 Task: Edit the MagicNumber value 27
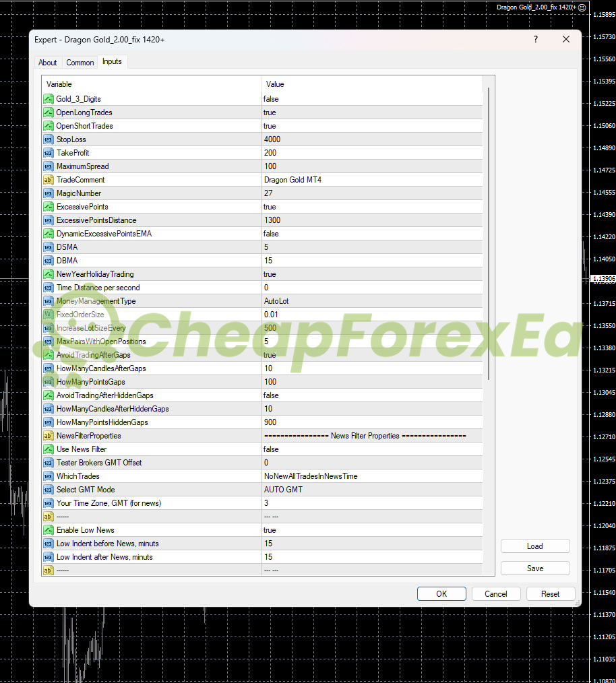coord(372,193)
